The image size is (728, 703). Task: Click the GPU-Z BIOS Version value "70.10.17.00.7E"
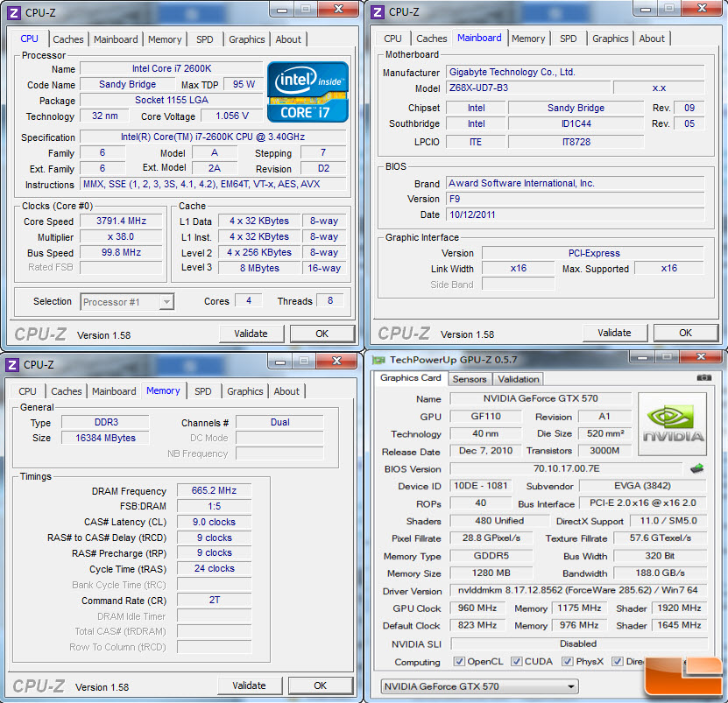(x=567, y=468)
